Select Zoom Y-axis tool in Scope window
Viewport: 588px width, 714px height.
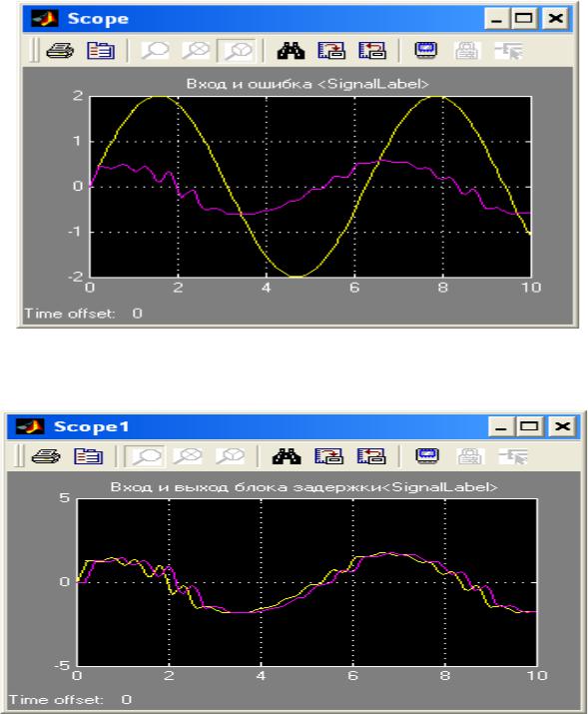(238, 51)
